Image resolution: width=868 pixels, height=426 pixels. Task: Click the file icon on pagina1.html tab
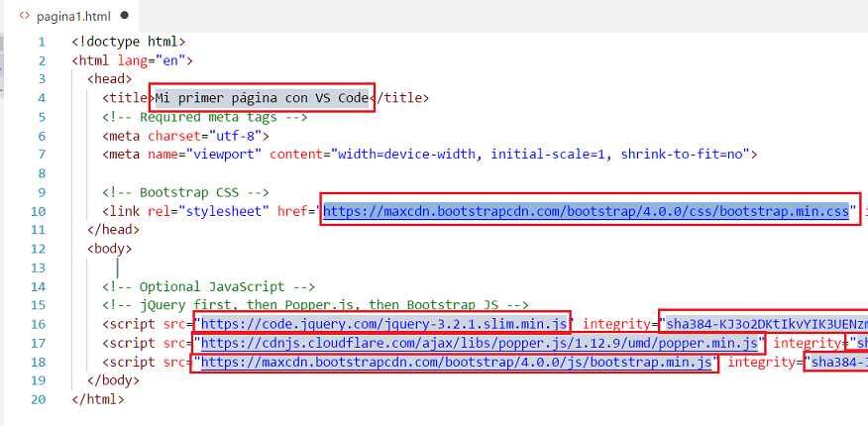point(24,16)
